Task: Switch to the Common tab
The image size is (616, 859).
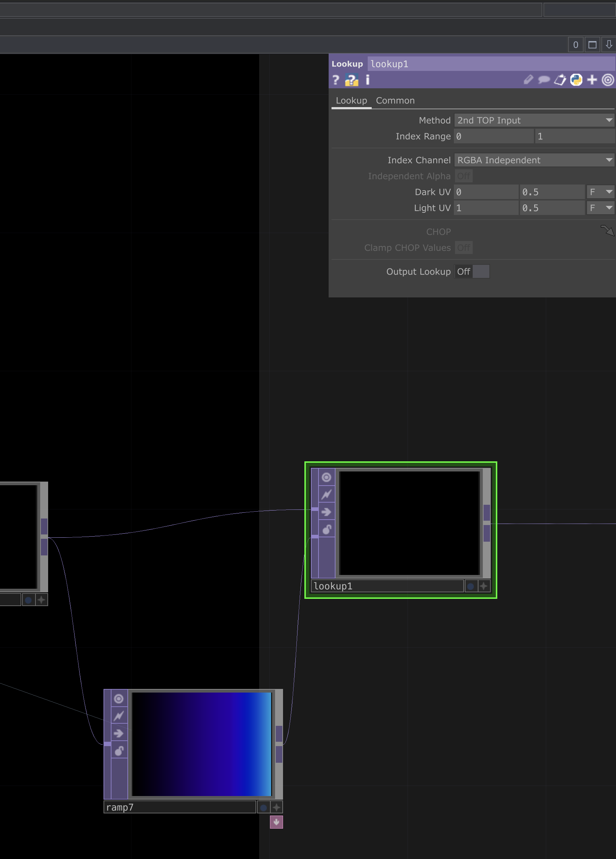Action: 395,101
